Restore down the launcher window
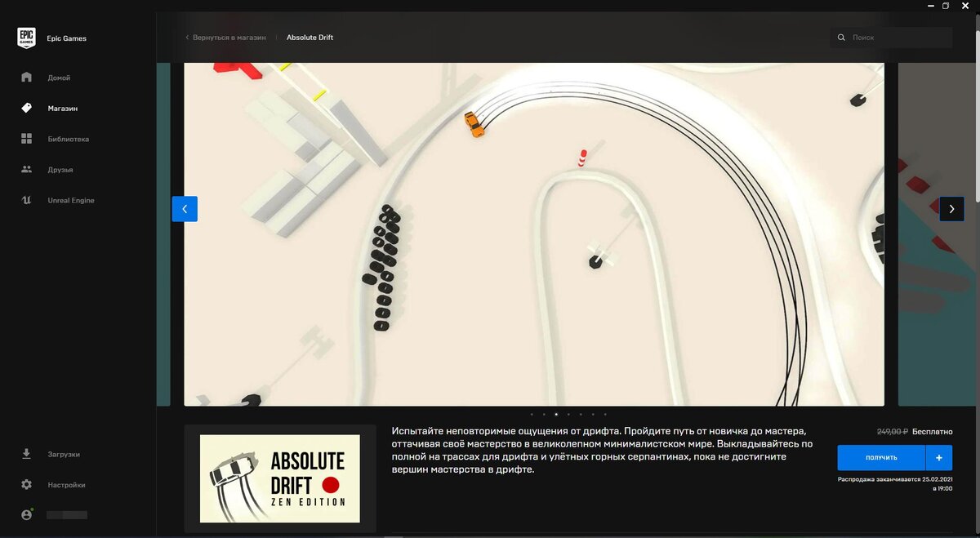Screen dimensions: 980x538 [x=946, y=6]
